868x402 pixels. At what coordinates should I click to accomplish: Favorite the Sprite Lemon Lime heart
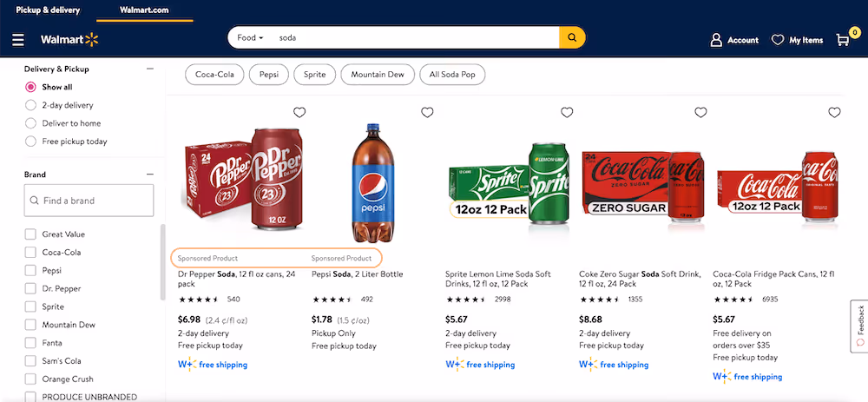point(567,112)
